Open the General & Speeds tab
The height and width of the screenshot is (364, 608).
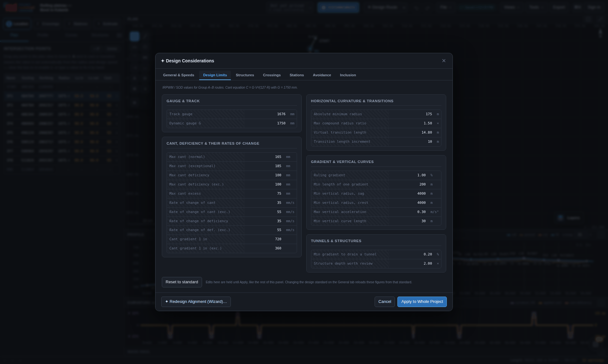pyautogui.click(x=179, y=75)
